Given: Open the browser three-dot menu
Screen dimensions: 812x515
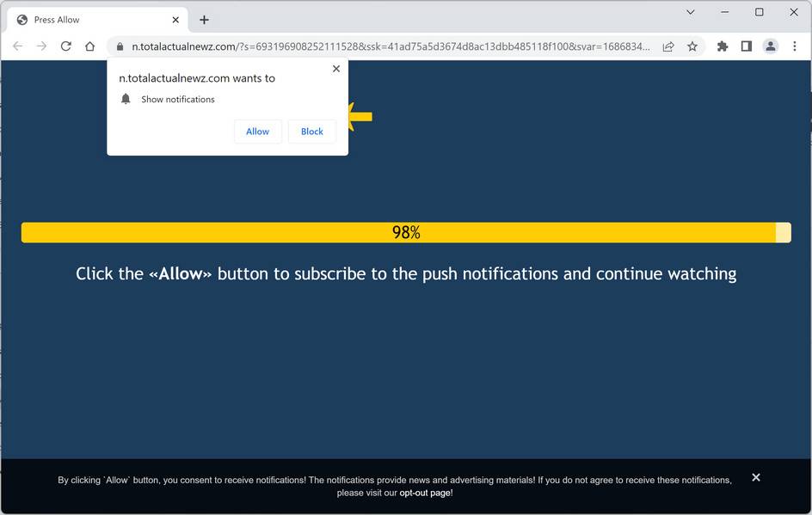Looking at the screenshot, I should [x=795, y=46].
